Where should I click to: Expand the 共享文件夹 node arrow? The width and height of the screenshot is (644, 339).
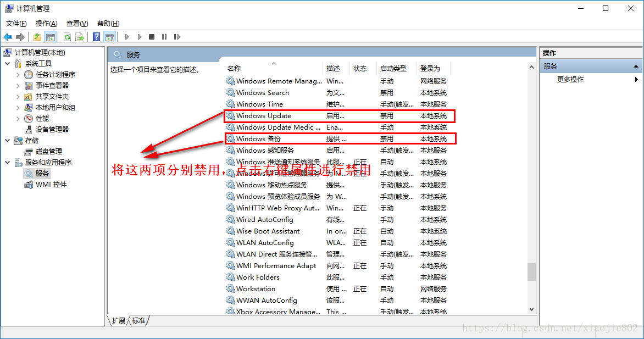click(x=18, y=97)
